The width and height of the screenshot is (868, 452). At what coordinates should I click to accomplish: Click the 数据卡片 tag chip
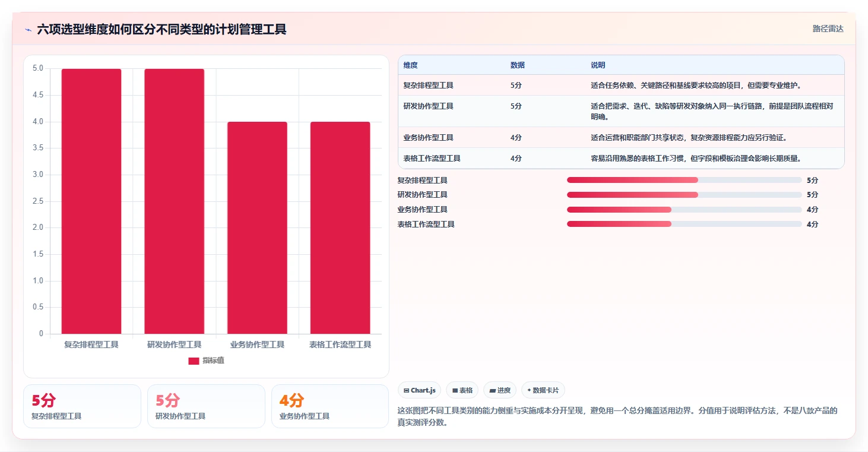[543, 390]
